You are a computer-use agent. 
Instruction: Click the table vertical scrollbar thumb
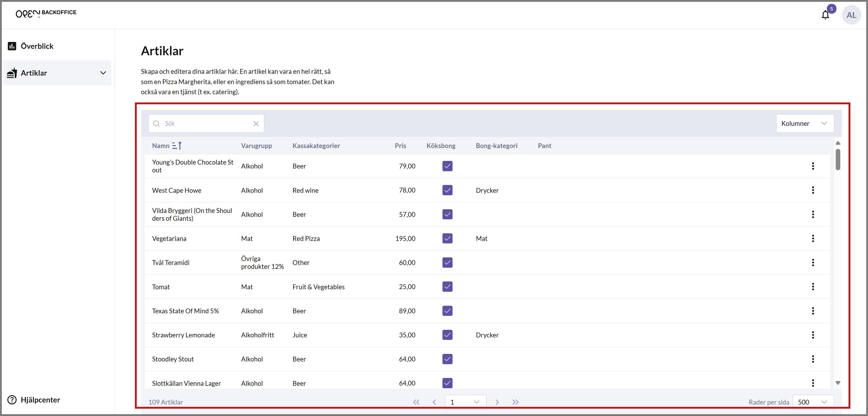838,160
